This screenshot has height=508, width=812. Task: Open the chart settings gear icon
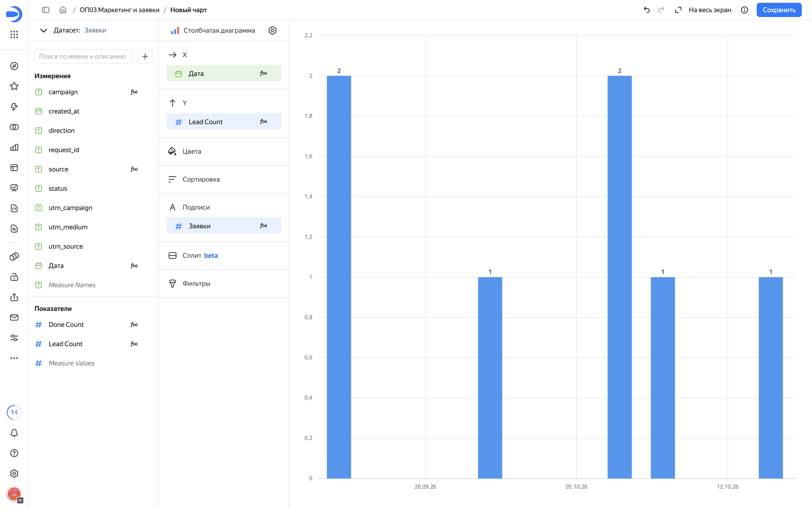pos(272,30)
